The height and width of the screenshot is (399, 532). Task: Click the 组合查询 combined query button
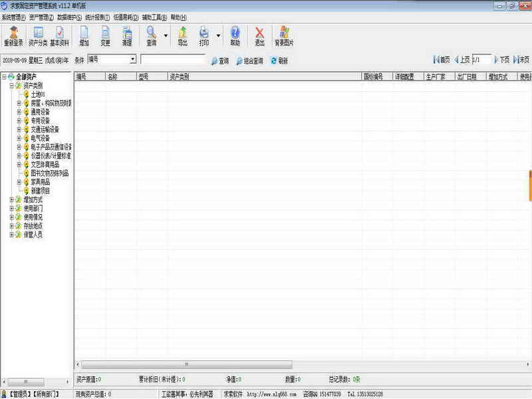click(250, 61)
